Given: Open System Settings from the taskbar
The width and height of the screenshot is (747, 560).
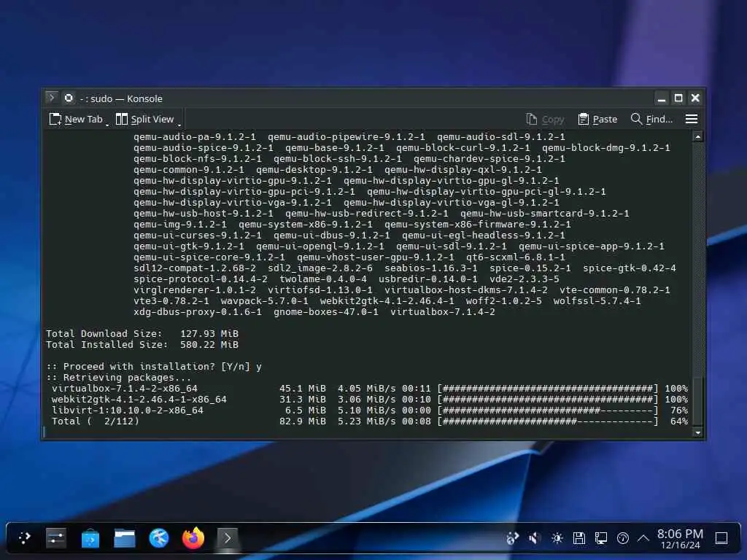Looking at the screenshot, I should point(55,538).
